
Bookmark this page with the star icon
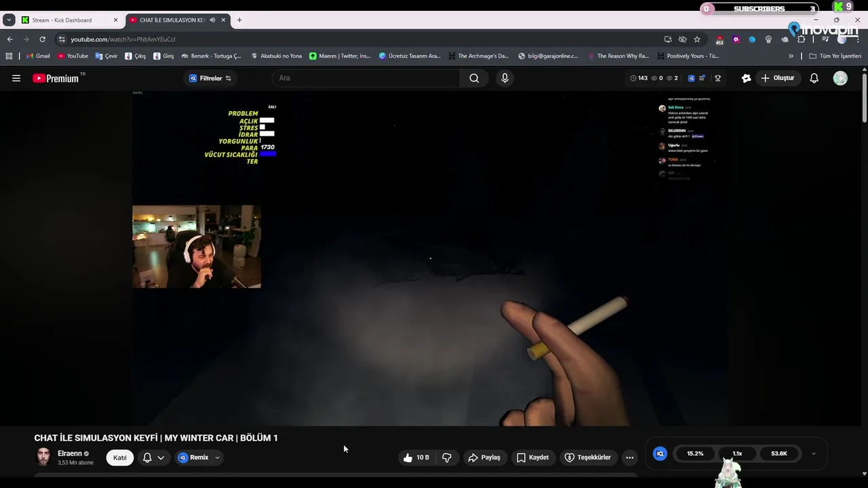click(x=697, y=39)
